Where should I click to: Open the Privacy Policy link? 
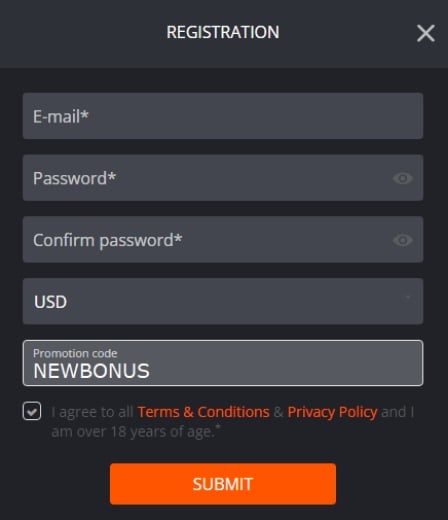[x=332, y=412]
